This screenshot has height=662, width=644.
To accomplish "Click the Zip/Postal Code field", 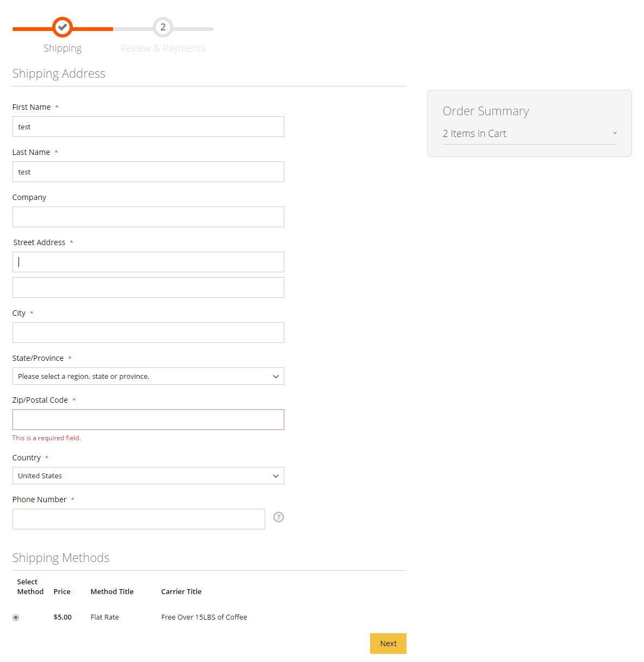I will (x=148, y=420).
